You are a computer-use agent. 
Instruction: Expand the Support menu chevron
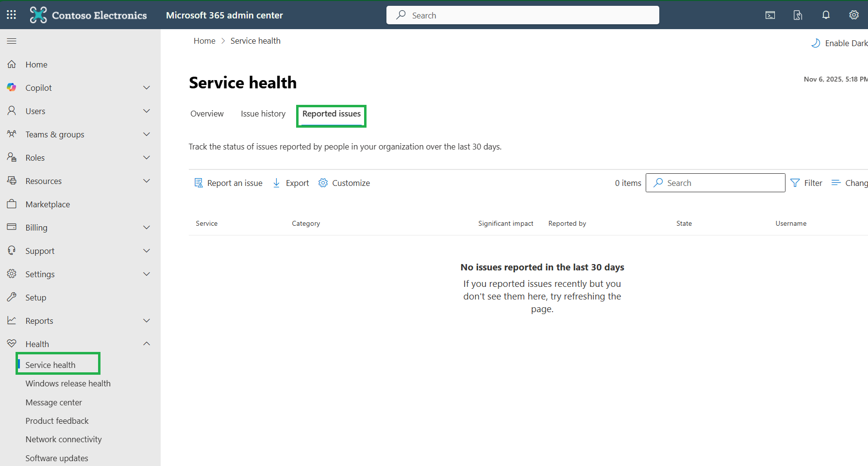[147, 250]
